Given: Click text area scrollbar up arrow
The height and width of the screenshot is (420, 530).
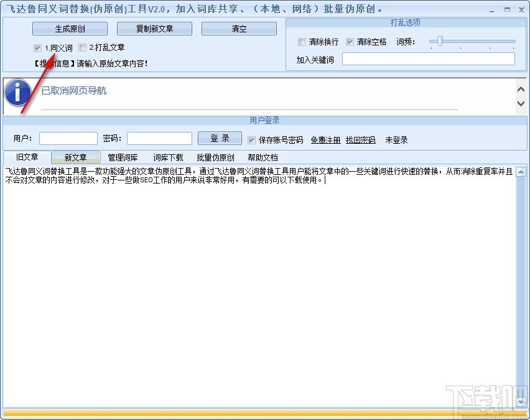Looking at the screenshot, I should pyautogui.click(x=521, y=172).
